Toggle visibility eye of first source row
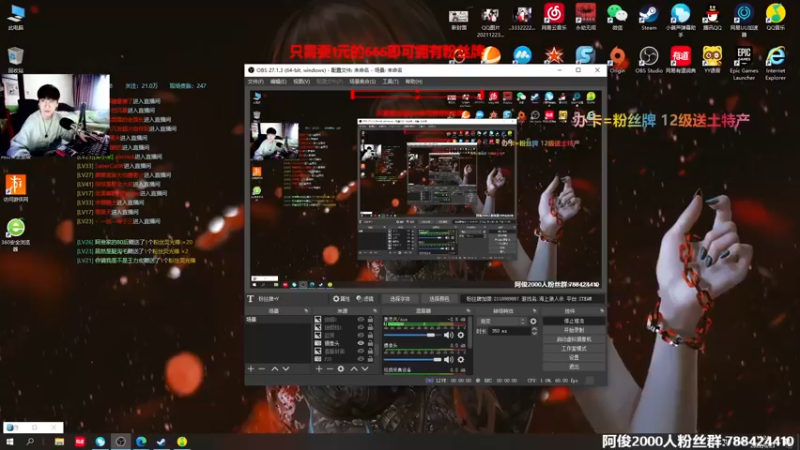800x450 pixels. [361, 319]
